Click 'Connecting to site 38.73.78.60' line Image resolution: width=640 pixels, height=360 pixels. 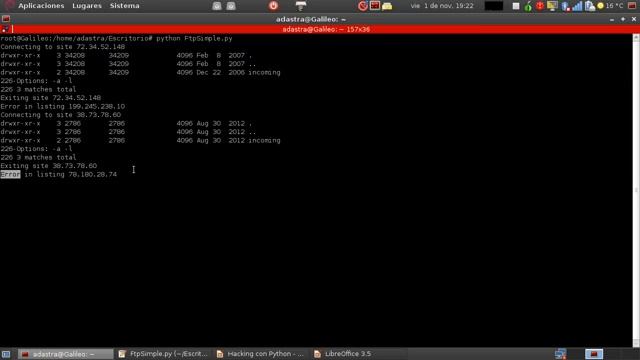[x=60, y=115]
